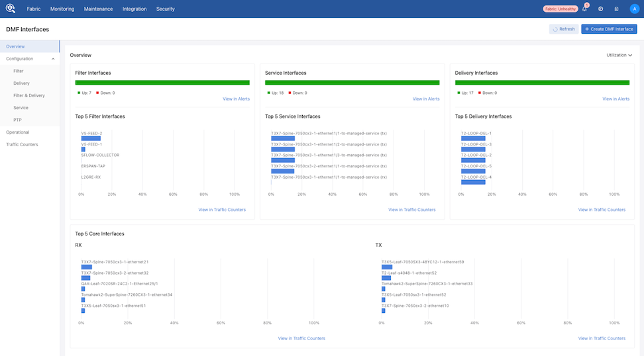Open the document icon in the header
This screenshot has height=356, width=644.
617,9
